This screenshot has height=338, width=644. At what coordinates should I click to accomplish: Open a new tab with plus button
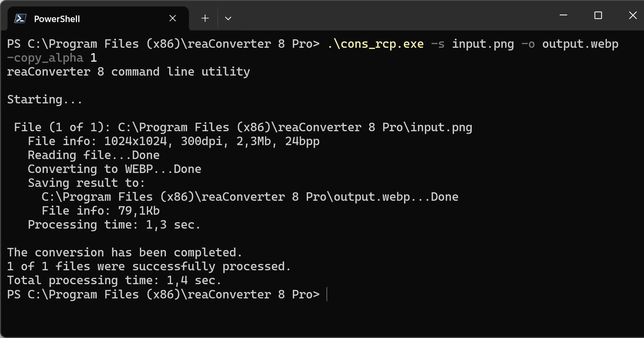(205, 18)
